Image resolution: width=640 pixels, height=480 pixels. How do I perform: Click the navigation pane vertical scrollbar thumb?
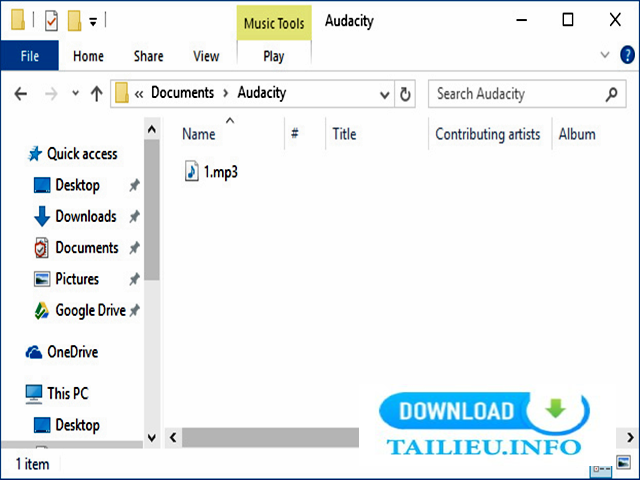tap(152, 210)
